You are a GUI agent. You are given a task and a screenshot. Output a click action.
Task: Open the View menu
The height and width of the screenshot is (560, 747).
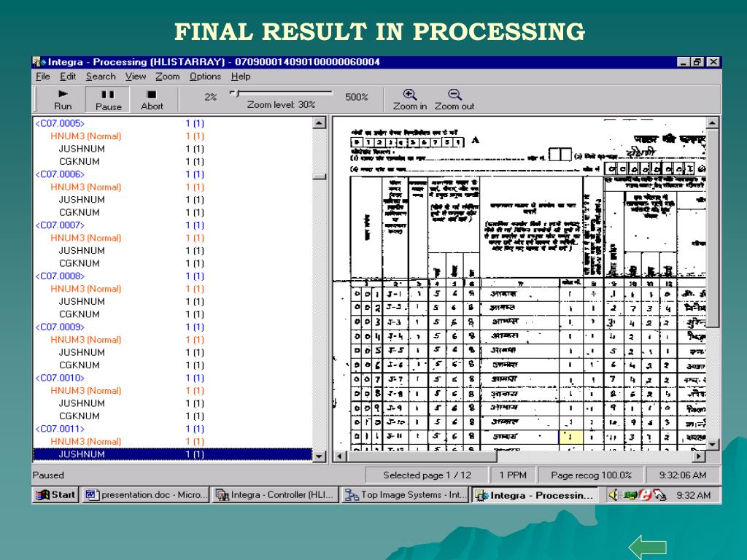coord(135,76)
